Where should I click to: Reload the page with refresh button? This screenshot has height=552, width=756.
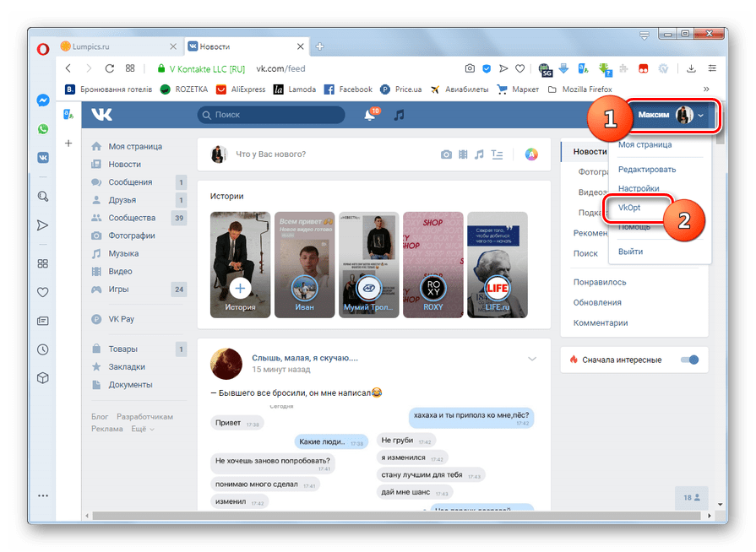109,68
